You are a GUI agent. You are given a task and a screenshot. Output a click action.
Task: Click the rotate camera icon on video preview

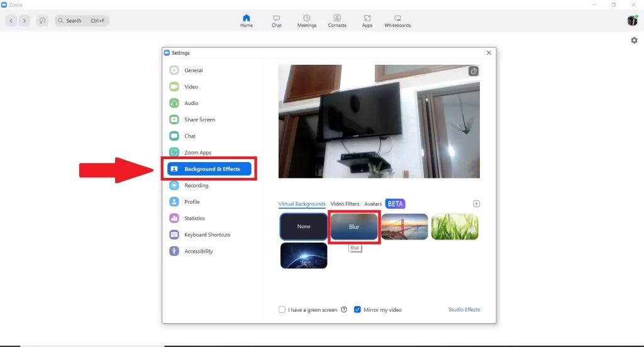tap(473, 72)
